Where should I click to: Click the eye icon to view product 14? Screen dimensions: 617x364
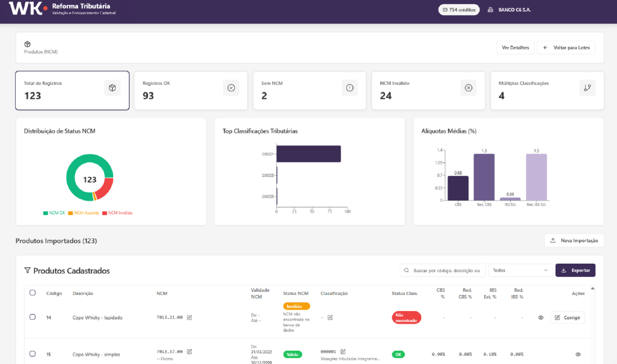click(541, 317)
